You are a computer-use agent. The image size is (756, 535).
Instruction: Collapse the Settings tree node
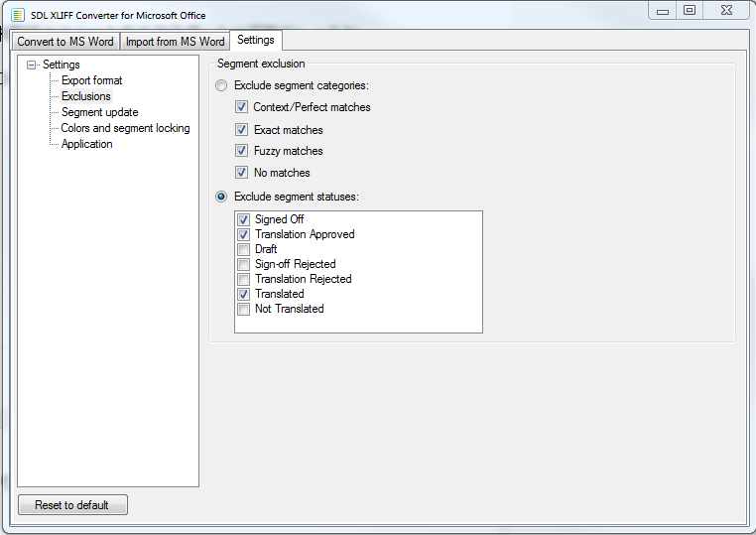tap(32, 65)
